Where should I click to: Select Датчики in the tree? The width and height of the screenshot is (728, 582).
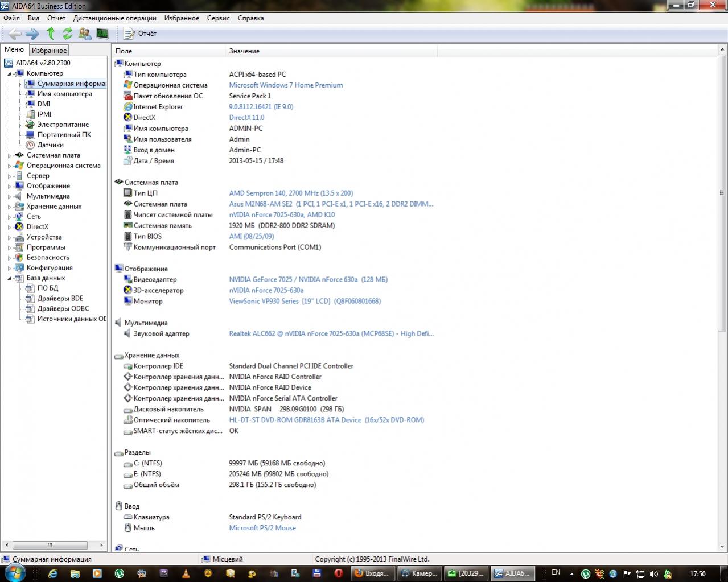45,145
